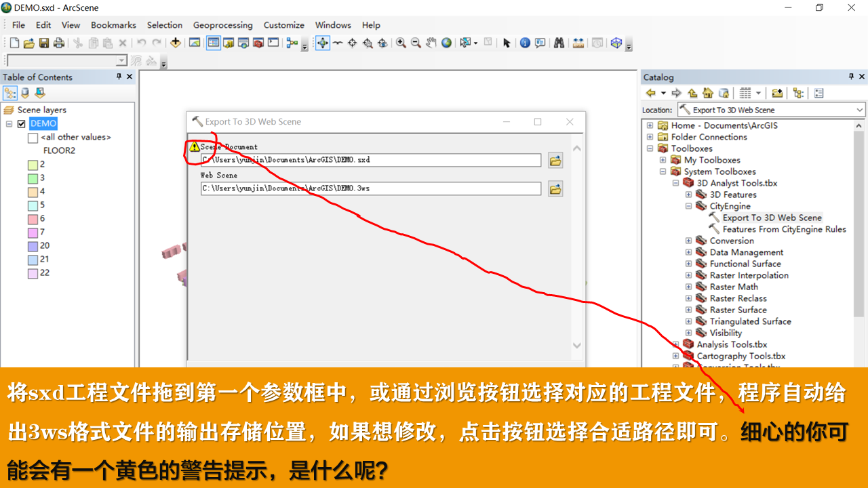
Task: Click the cyan color swatch for value 5
Action: tap(33, 205)
